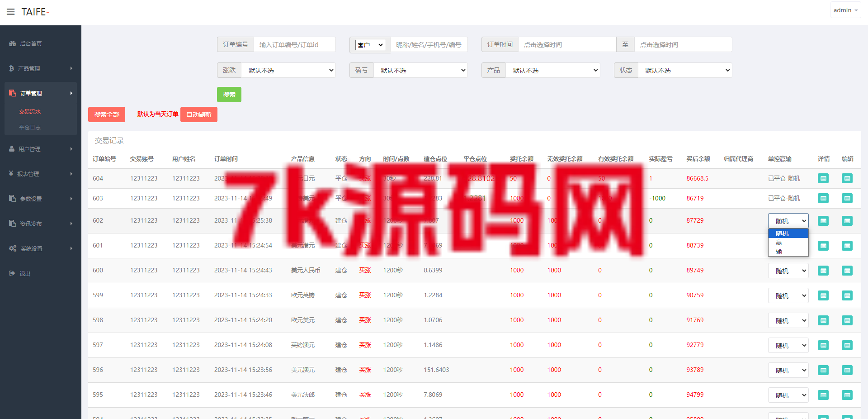The image size is (868, 419).
Task: Edit icon for order 601
Action: tap(847, 246)
